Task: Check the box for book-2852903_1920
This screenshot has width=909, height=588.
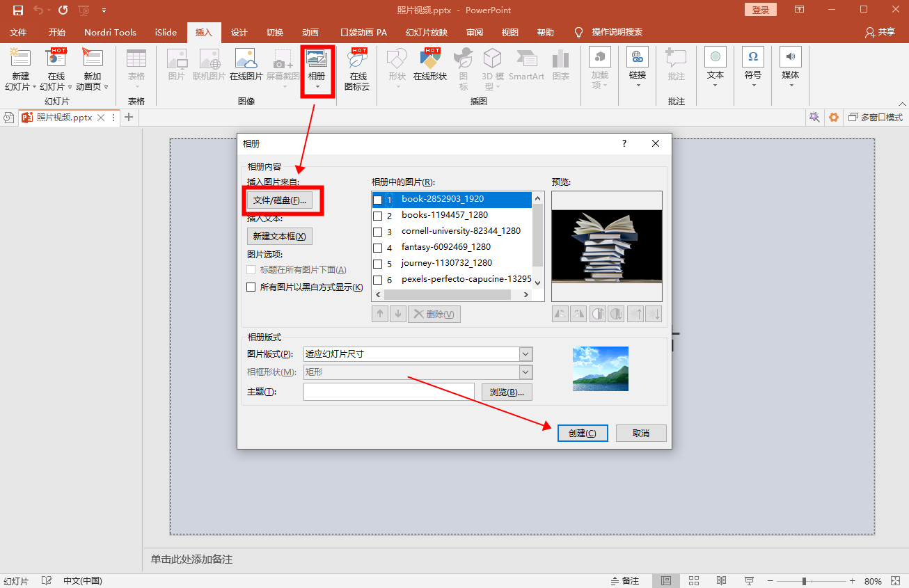Action: click(x=378, y=200)
